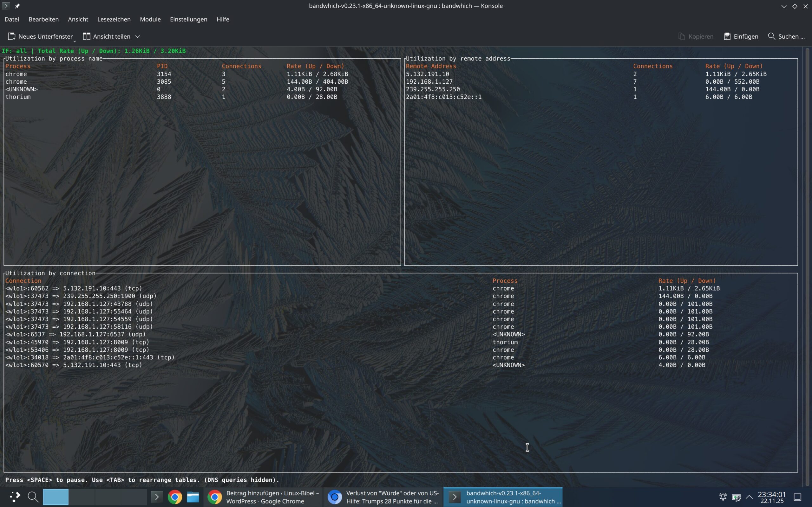The height and width of the screenshot is (507, 812).
Task: Open the Suchen search tool
Action: 787,36
